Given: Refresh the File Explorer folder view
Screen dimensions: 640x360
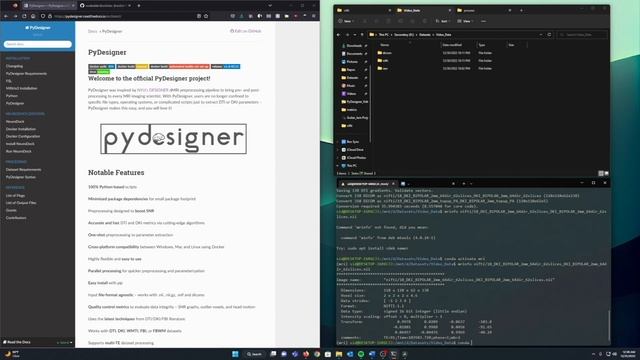Looking at the screenshot, I should (x=549, y=35).
